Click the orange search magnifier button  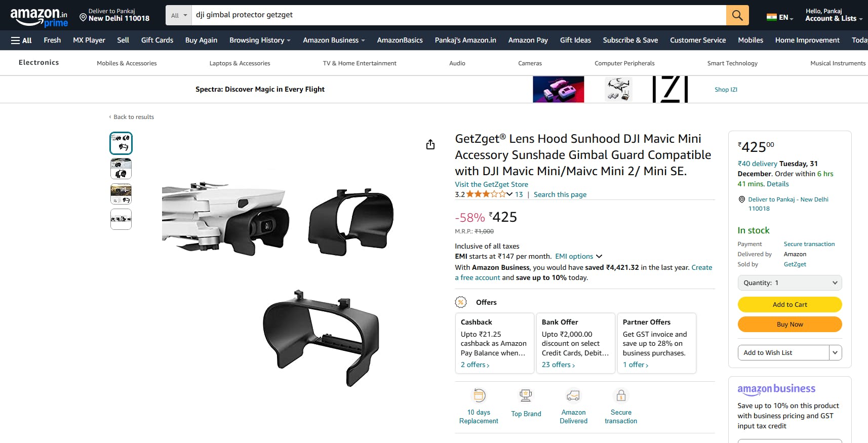(737, 15)
